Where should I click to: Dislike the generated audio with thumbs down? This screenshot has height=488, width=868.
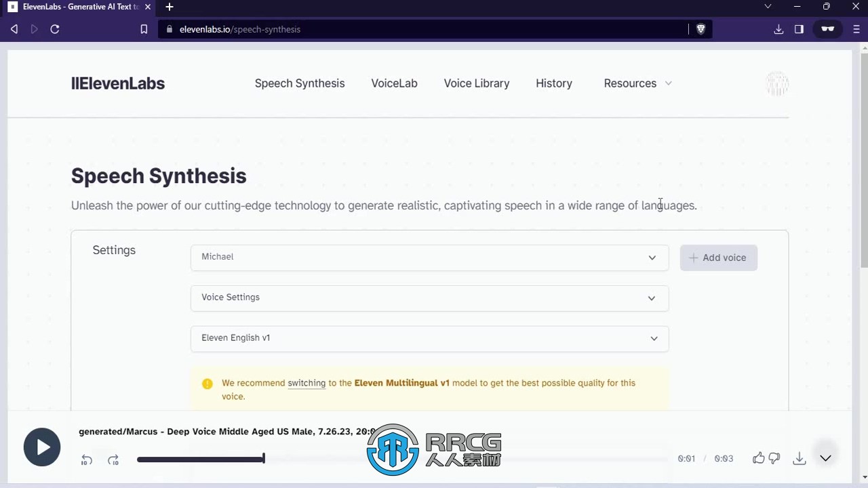774,458
